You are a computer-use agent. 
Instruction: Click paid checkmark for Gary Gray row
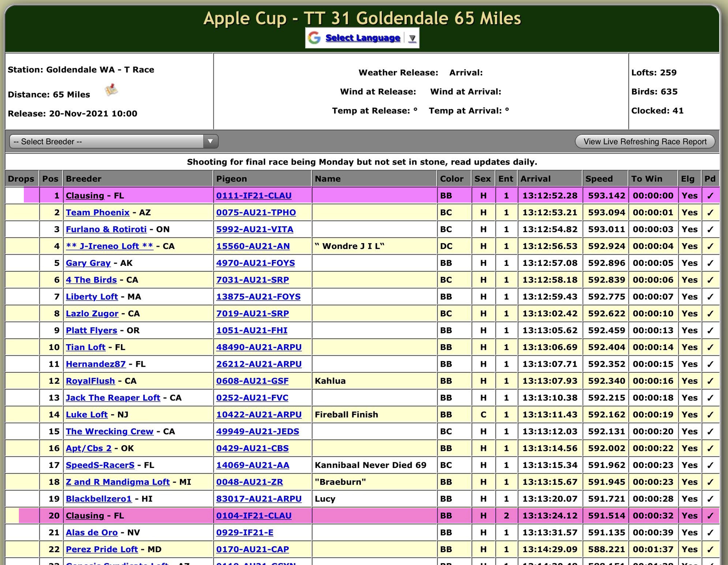pyautogui.click(x=710, y=263)
